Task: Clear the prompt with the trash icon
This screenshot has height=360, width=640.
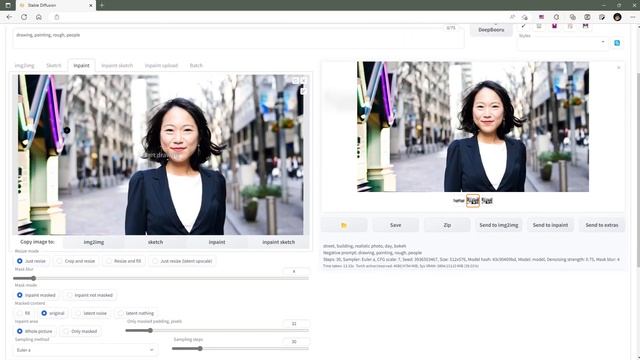Action: pos(539,26)
